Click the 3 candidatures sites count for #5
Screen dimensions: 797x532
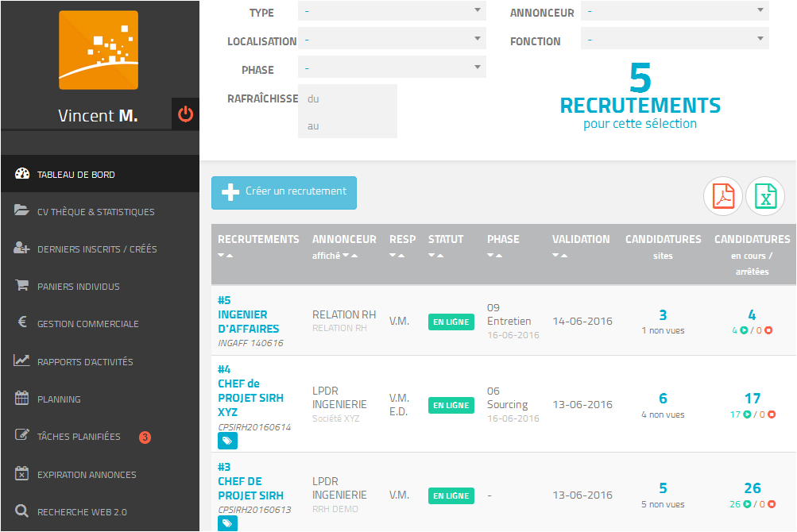click(x=663, y=315)
